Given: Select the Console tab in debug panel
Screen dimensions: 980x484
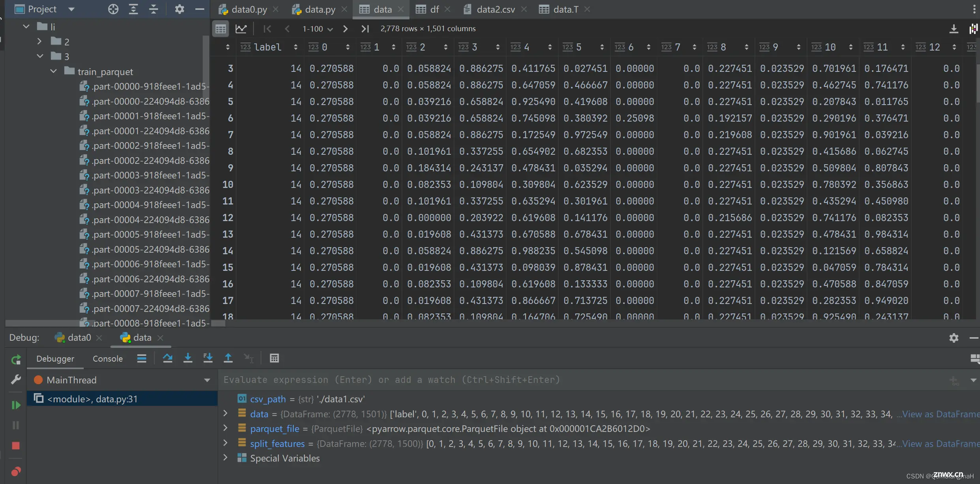Looking at the screenshot, I should [x=107, y=358].
